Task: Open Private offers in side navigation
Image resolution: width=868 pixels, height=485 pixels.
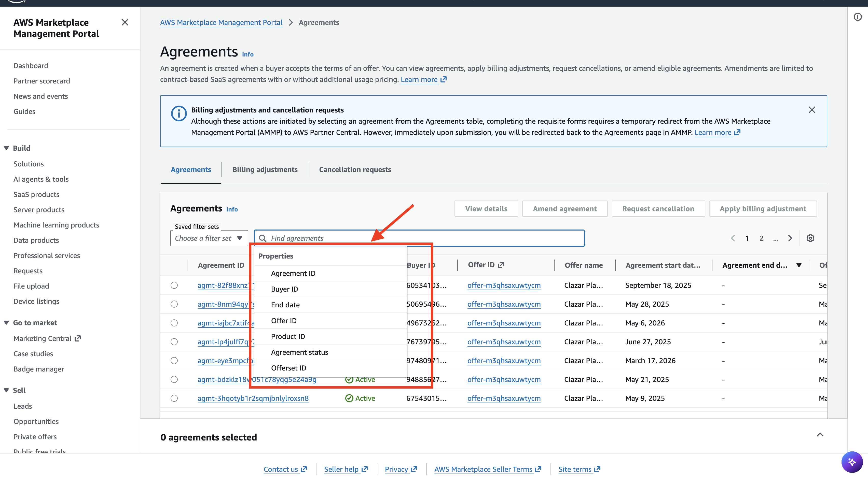Action: [x=35, y=436]
